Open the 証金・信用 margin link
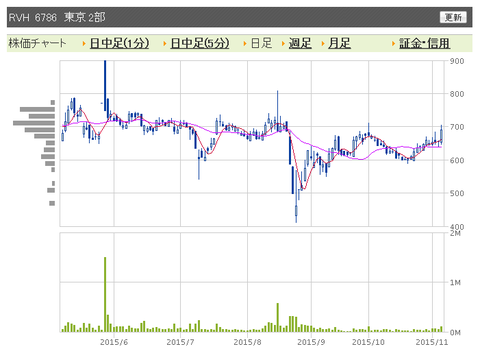 (425, 43)
